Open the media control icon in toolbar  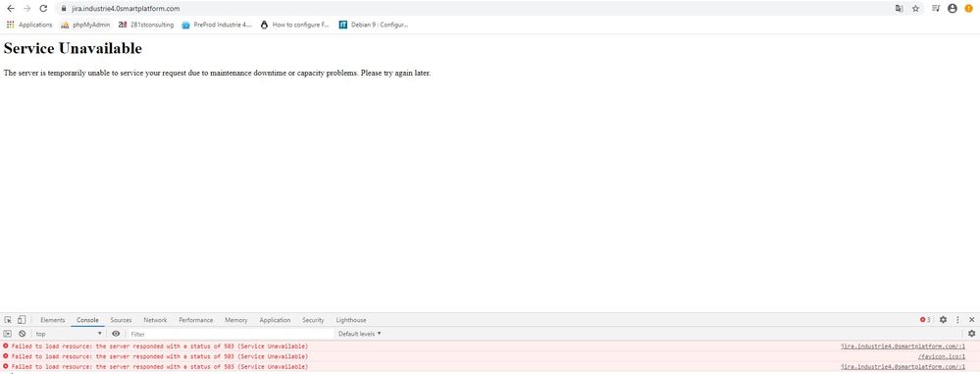pyautogui.click(x=936, y=9)
